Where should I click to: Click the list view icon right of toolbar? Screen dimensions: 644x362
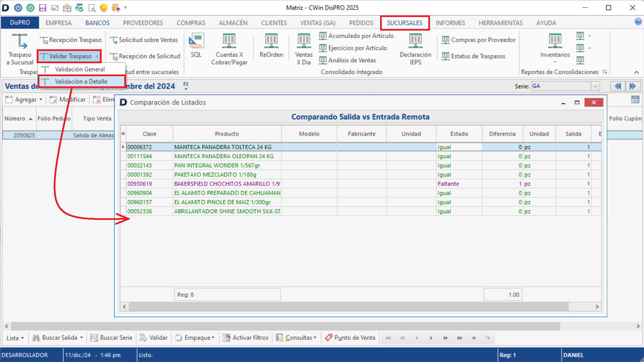click(x=635, y=99)
